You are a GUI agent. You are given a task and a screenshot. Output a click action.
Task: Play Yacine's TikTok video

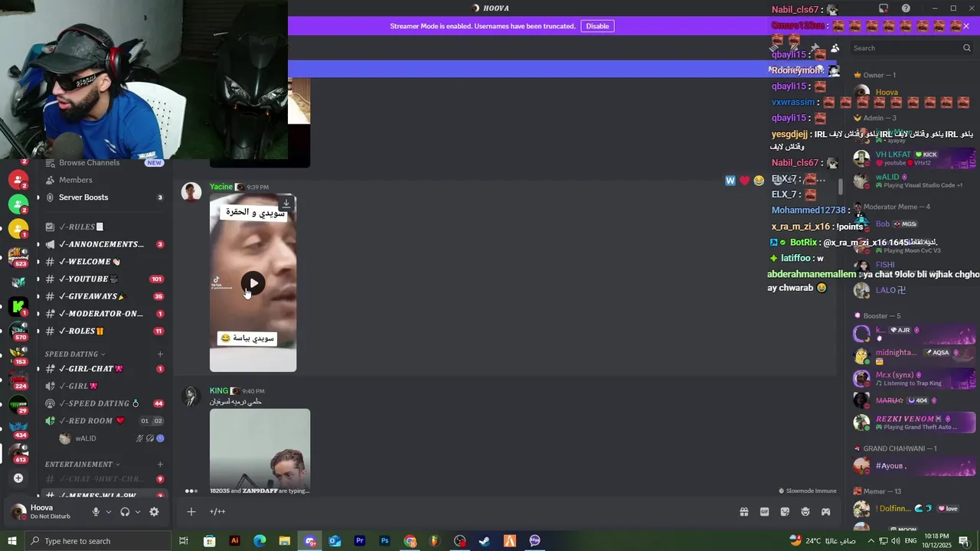253,283
